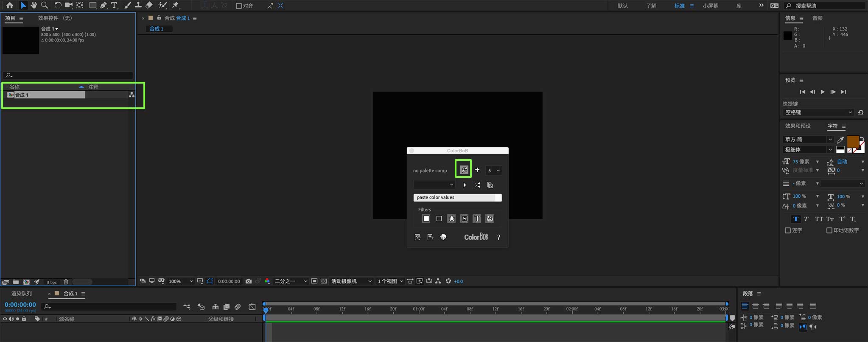Click the 0:00:00:00 timeline timecode

click(x=20, y=304)
